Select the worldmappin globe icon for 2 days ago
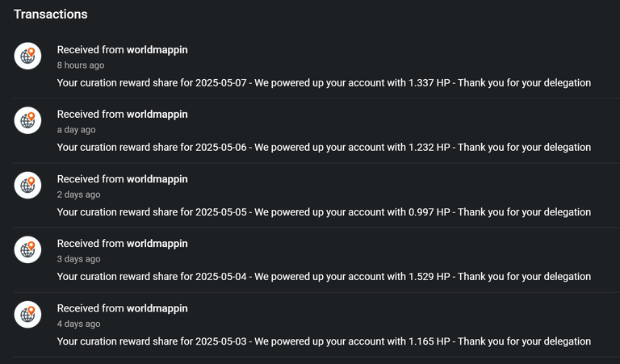The height and width of the screenshot is (364, 620). [27, 185]
